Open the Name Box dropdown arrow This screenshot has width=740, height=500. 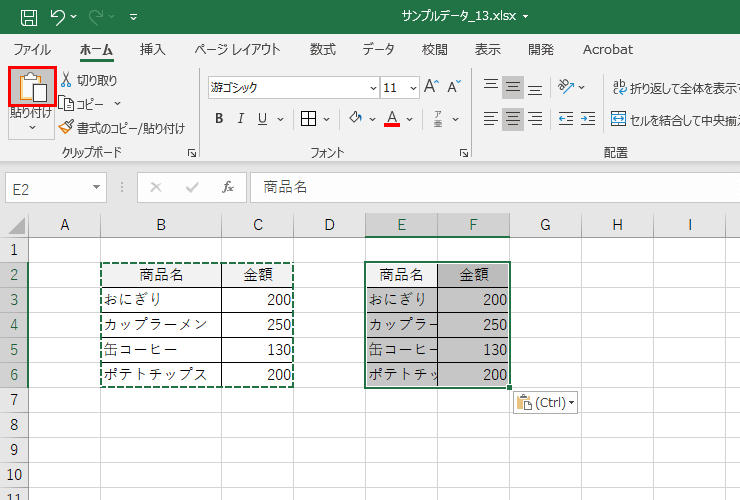click(x=96, y=187)
